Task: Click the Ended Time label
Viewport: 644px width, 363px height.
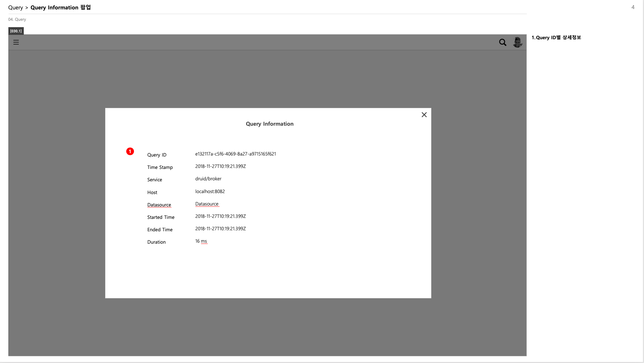Action: point(160,230)
